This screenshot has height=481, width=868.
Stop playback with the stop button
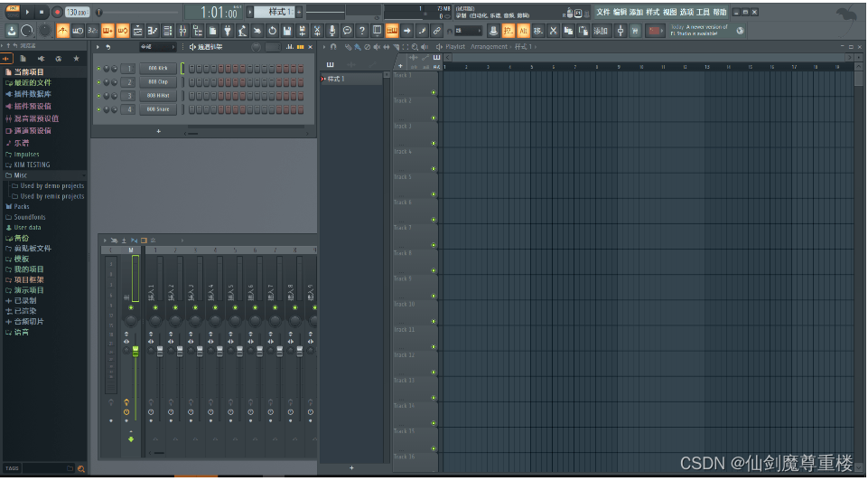pyautogui.click(x=42, y=12)
